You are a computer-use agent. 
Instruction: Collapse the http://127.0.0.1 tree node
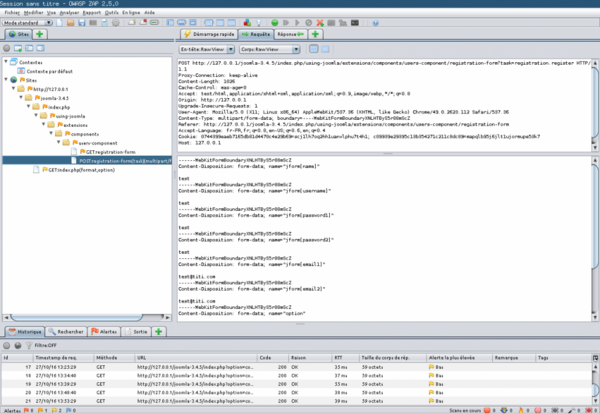click(13, 88)
